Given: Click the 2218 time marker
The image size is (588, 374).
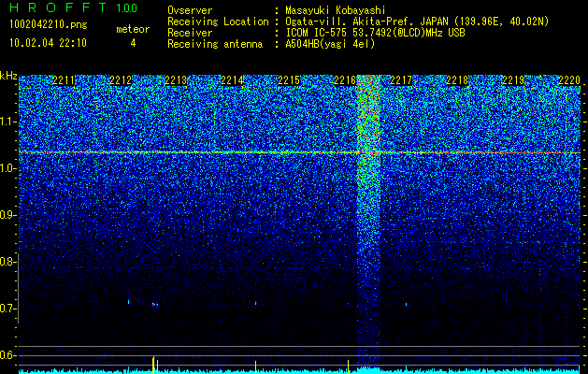Looking at the screenshot, I should pyautogui.click(x=457, y=80).
